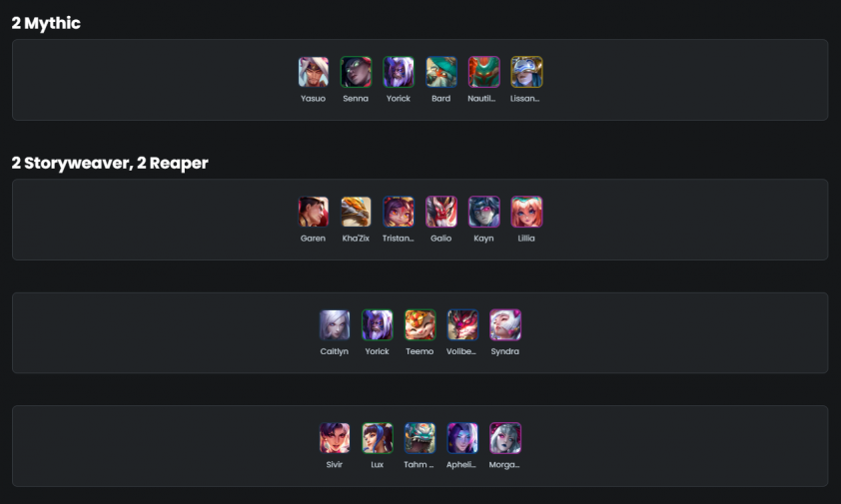Viewport: 841px width, 504px height.
Task: Click the Garen champion icon
Action: [x=314, y=212]
